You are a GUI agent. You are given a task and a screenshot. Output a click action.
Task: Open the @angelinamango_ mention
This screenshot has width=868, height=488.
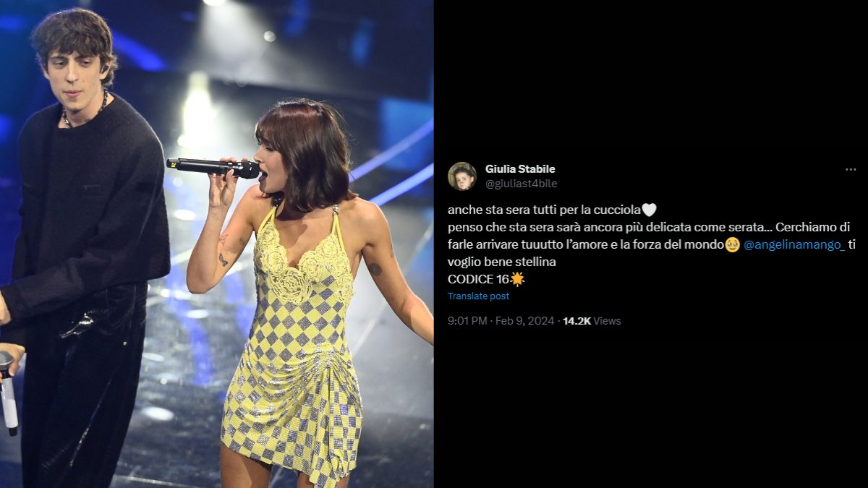tap(794, 245)
